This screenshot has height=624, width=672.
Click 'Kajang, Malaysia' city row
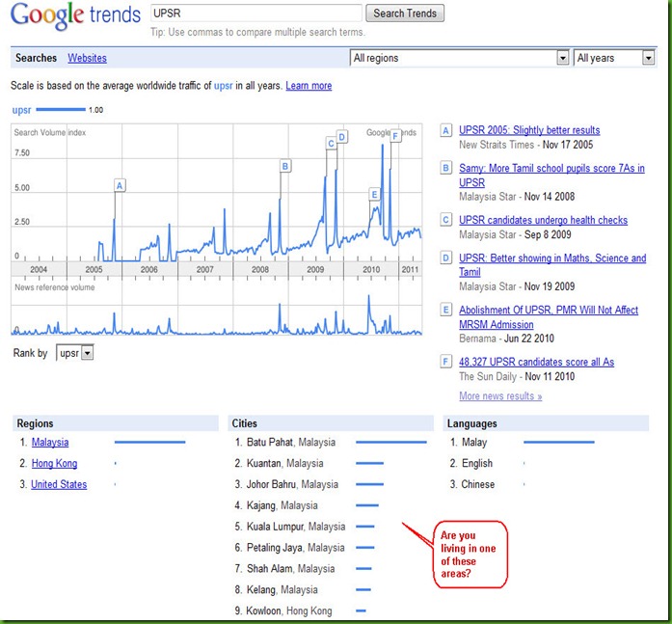[x=307, y=505]
